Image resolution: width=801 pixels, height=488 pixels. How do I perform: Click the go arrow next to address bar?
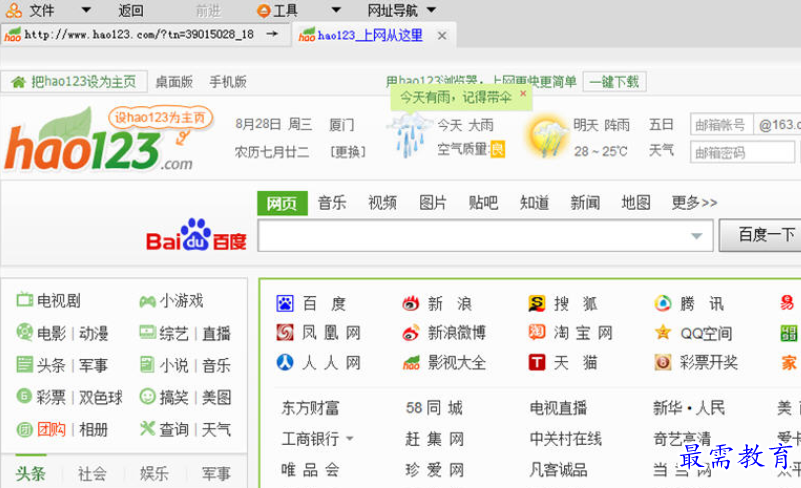tap(272, 34)
